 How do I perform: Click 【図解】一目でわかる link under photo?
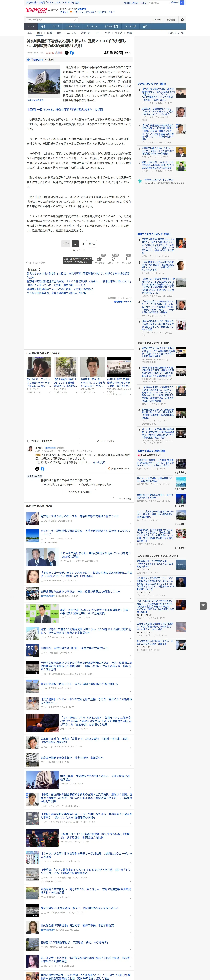point(65,110)
